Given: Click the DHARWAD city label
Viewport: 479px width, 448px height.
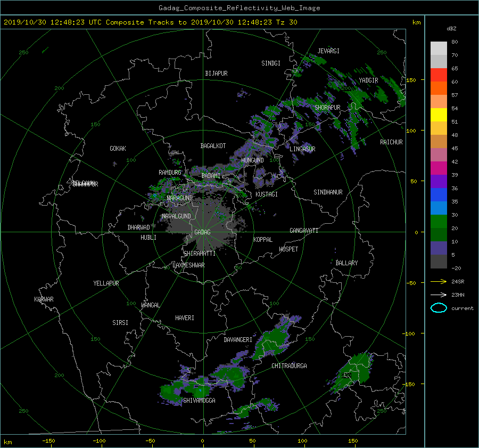Looking at the screenshot, I should pyautogui.click(x=138, y=227).
